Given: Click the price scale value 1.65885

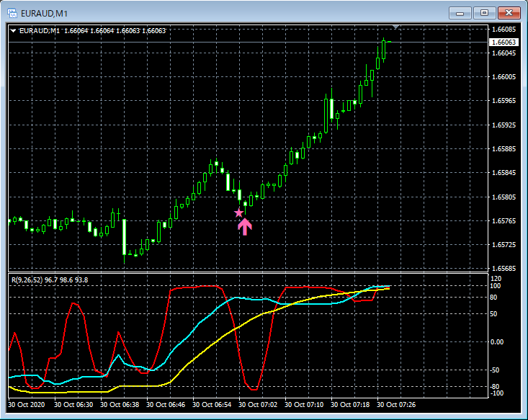Looking at the screenshot, I should tap(504, 149).
